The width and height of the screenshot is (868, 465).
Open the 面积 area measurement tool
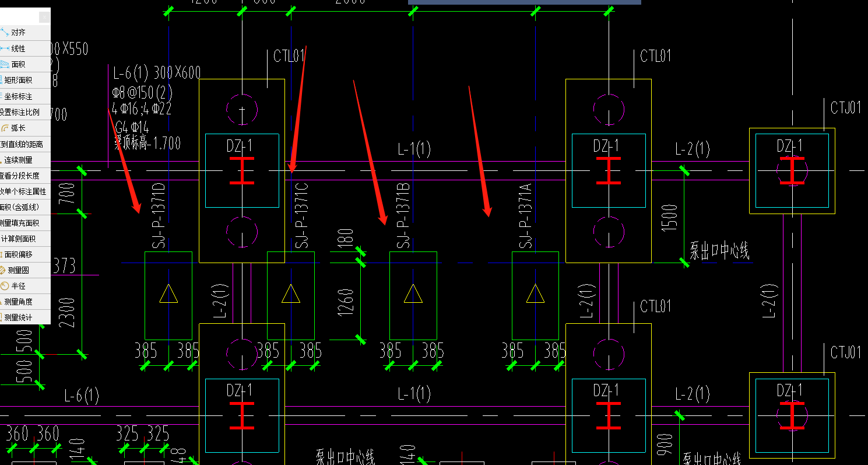click(x=18, y=64)
